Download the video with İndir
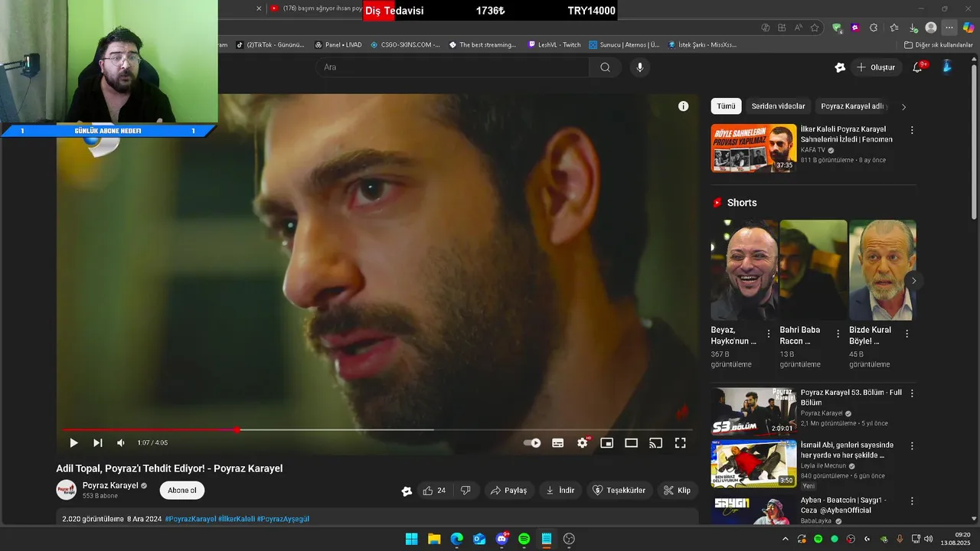This screenshot has width=980, height=551. pyautogui.click(x=560, y=491)
